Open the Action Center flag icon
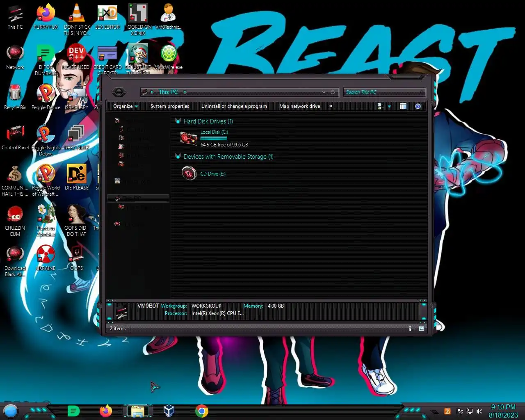 pos(459,411)
